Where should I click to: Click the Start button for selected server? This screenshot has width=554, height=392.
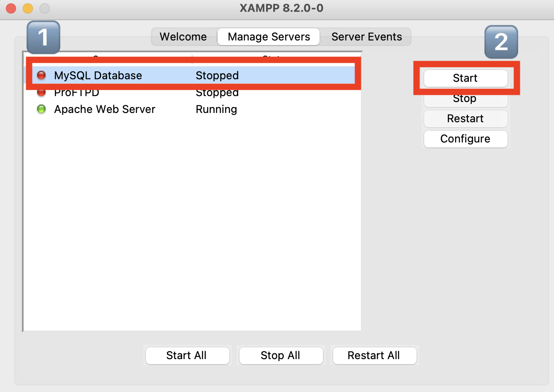[465, 78]
